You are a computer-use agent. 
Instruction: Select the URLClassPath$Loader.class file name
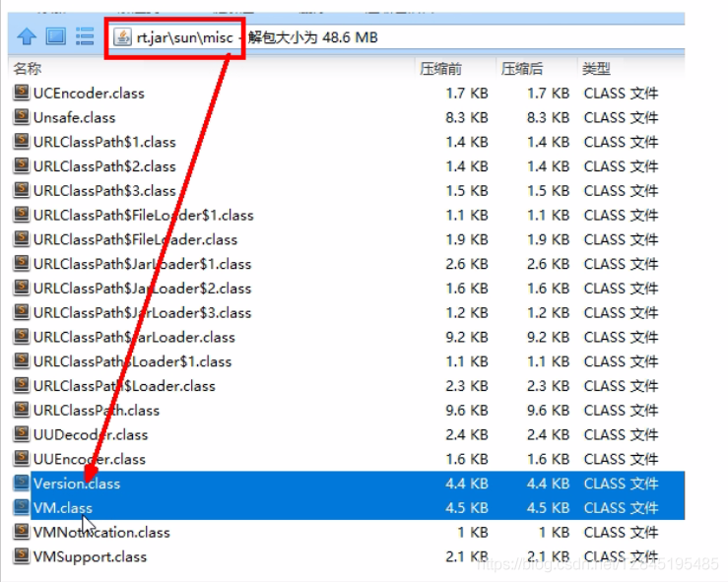(x=124, y=386)
